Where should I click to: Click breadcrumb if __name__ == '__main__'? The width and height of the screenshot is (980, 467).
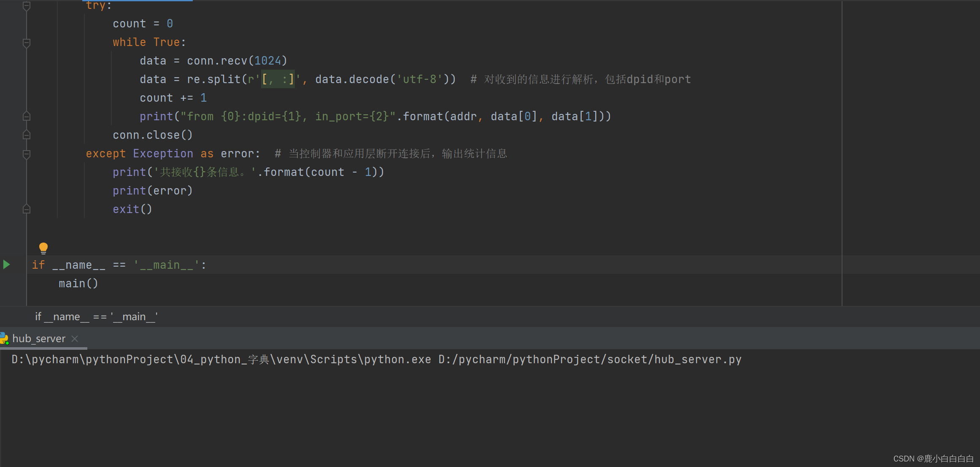pos(97,316)
